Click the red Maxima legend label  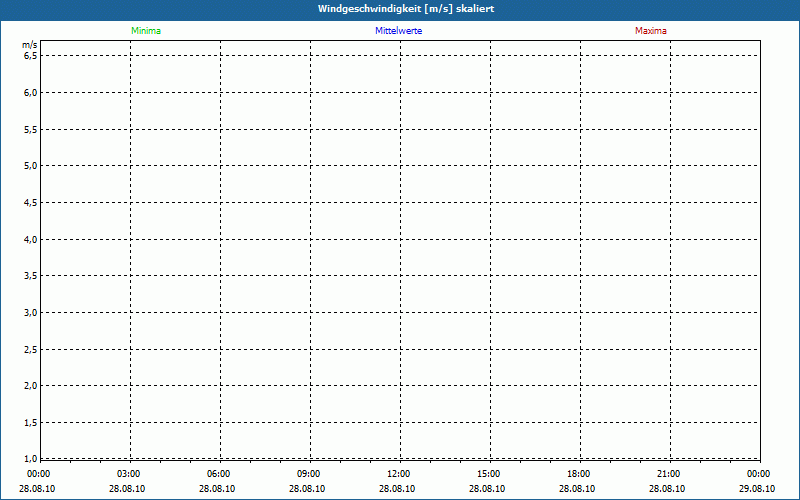point(651,31)
